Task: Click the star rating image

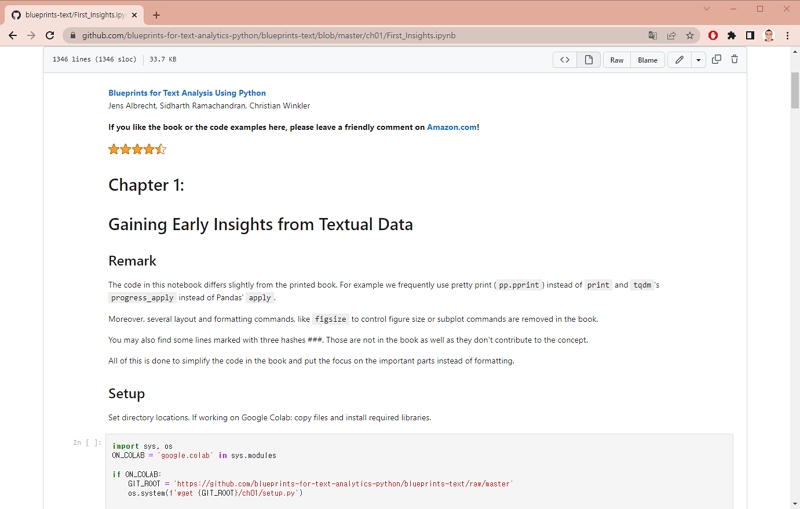Action: 137,149
